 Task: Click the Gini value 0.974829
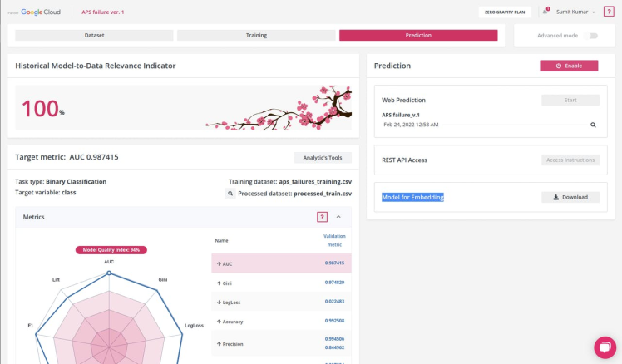click(x=334, y=283)
